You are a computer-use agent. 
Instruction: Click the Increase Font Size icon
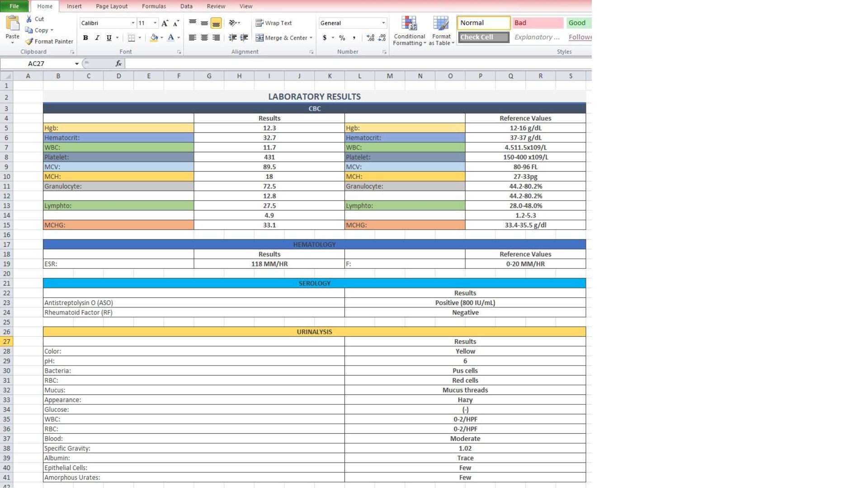tap(165, 23)
